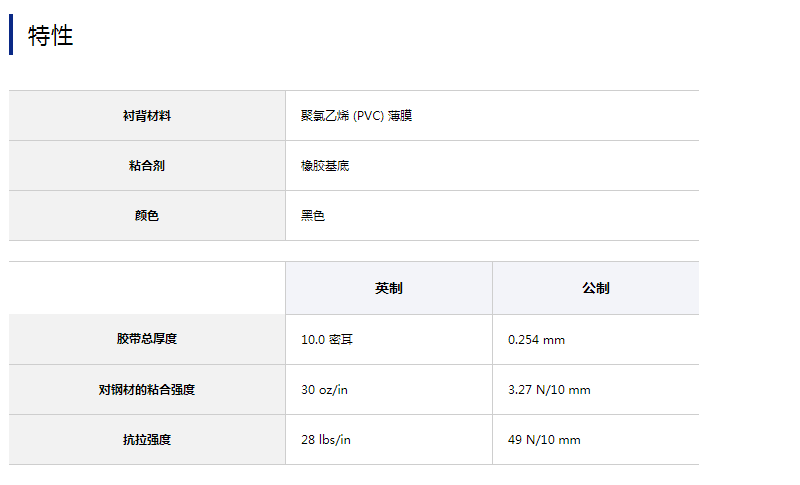
Task: Click the 橡胶基底 value cell
Action: 325,166
